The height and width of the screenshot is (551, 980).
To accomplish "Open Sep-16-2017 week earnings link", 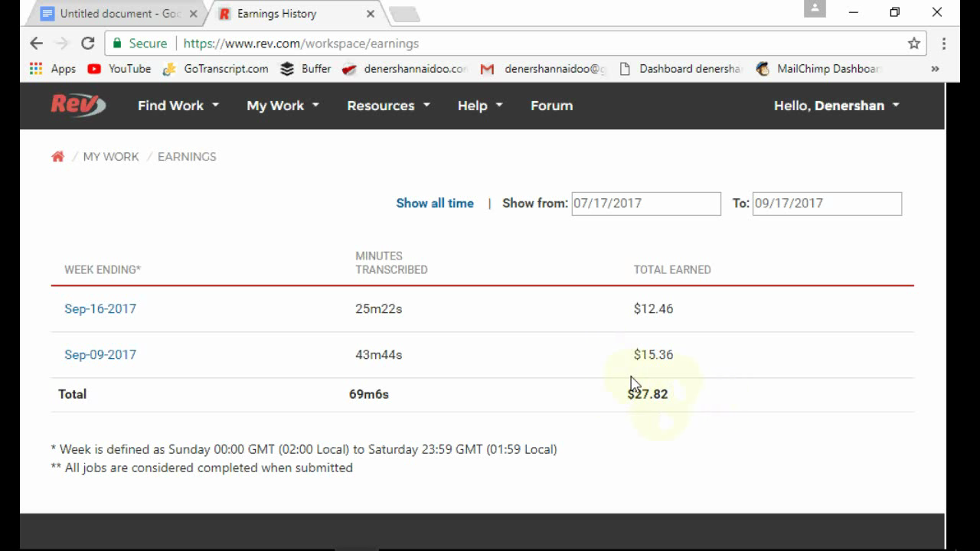I will (x=100, y=308).
